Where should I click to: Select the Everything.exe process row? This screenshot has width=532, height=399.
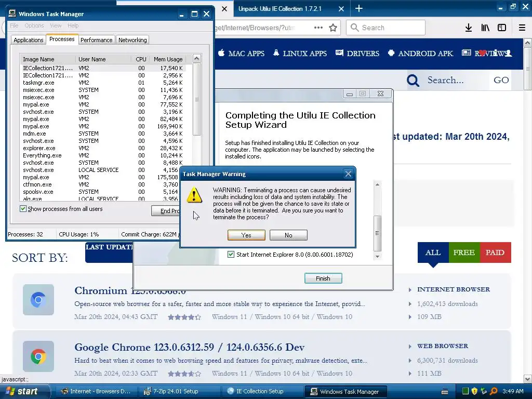tap(103, 155)
